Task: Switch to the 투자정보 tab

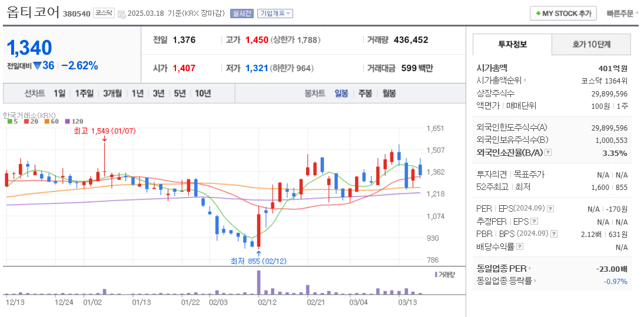Action: (x=512, y=45)
